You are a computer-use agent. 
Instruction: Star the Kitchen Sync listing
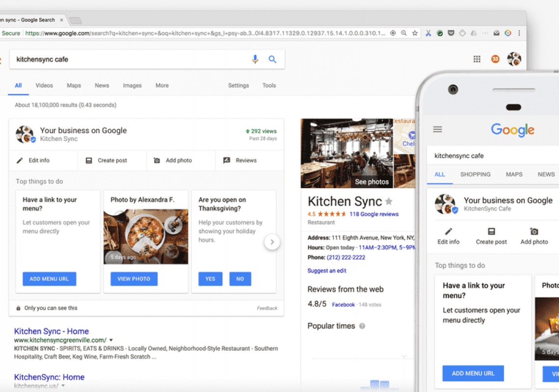coord(389,201)
